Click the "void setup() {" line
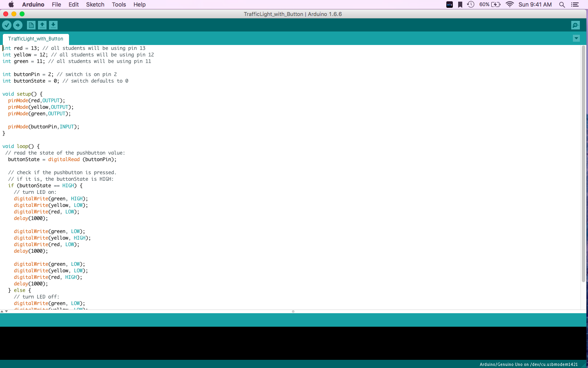Viewport: 588px width, 368px height. (22, 94)
